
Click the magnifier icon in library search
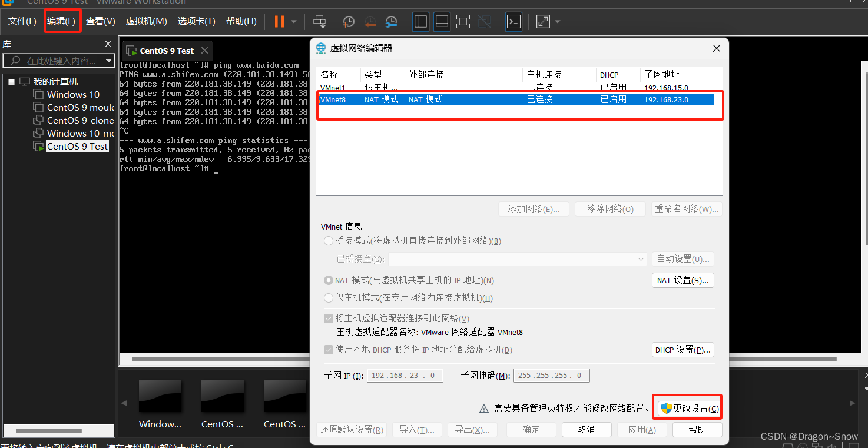[x=16, y=61]
